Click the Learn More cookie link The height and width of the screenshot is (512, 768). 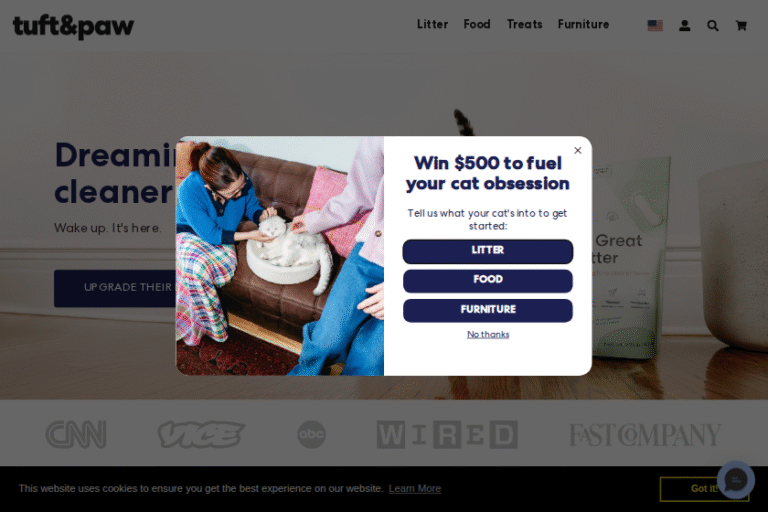415,488
